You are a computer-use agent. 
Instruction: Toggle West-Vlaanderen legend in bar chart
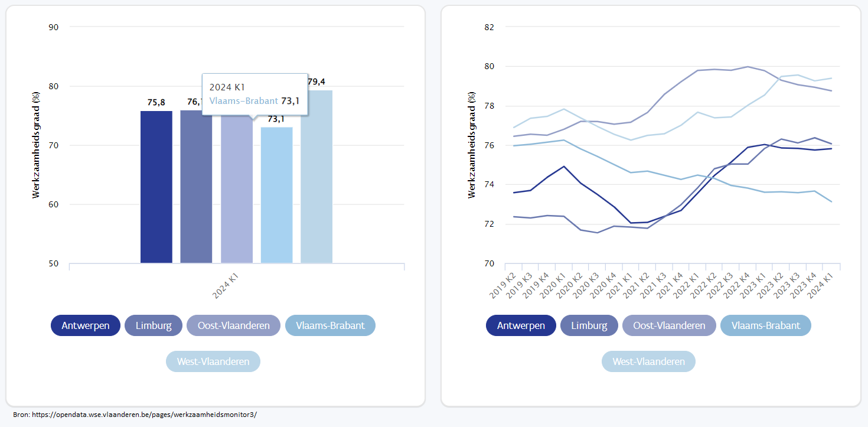coord(213,361)
